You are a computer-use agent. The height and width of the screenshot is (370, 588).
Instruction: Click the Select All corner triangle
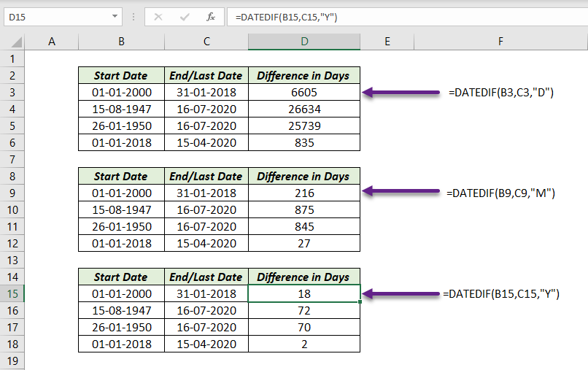point(16,42)
